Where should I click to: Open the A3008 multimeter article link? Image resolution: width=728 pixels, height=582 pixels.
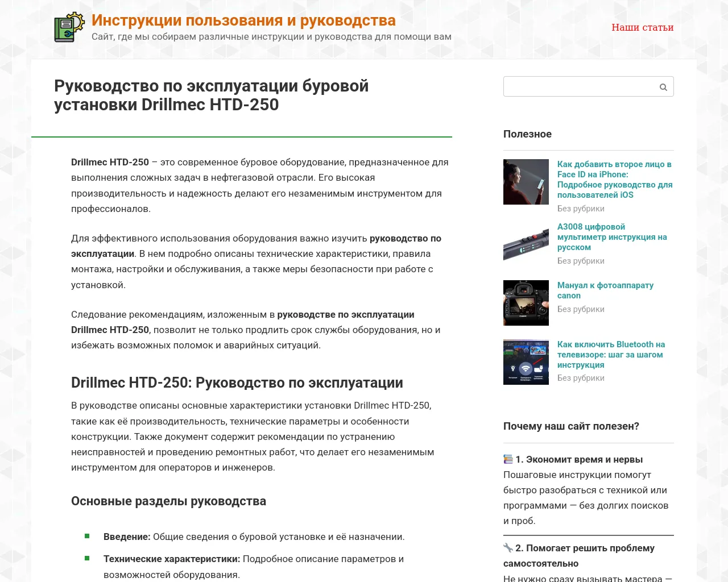(611, 237)
